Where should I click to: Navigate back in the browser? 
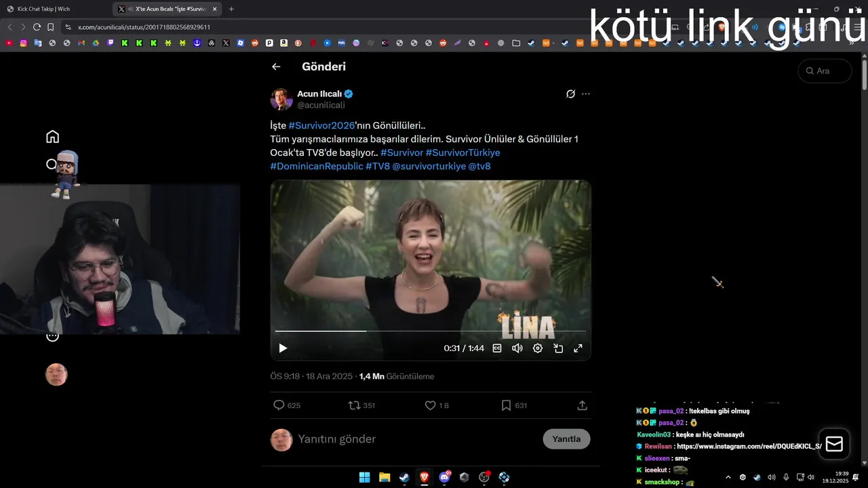pos(9,27)
